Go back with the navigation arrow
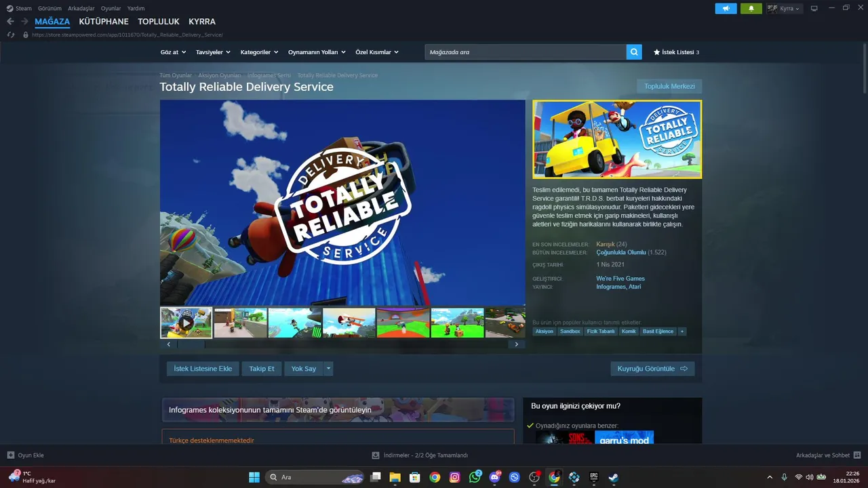 point(10,22)
